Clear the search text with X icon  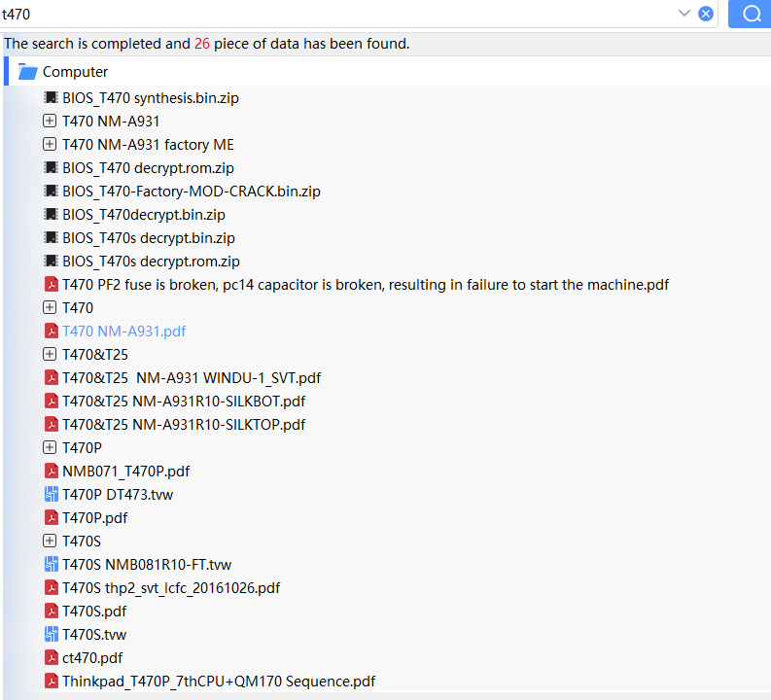pos(706,14)
